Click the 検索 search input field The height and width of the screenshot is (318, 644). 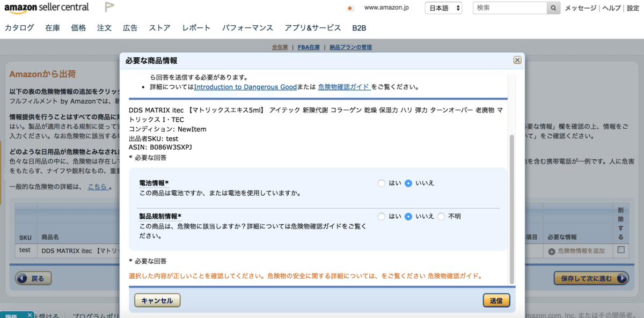[510, 8]
